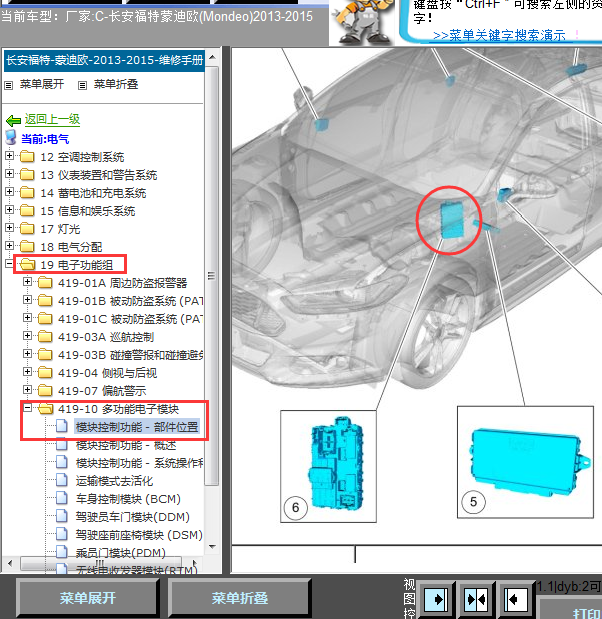Expand the 17 灯光 node

[x=9, y=228]
